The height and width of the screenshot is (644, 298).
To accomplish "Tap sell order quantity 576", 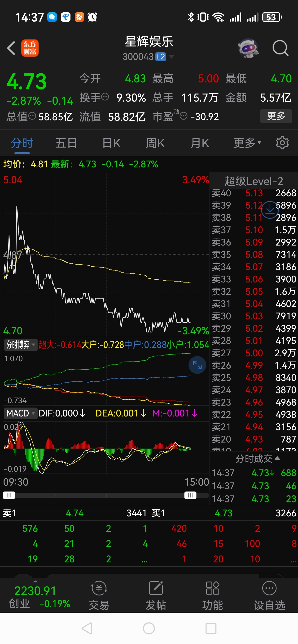I will [30, 528].
